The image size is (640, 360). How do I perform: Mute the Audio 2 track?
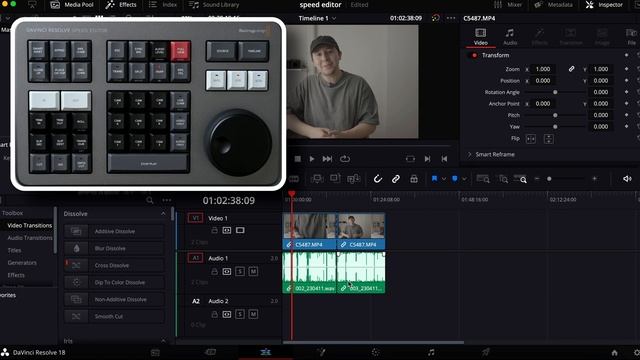[x=253, y=314]
